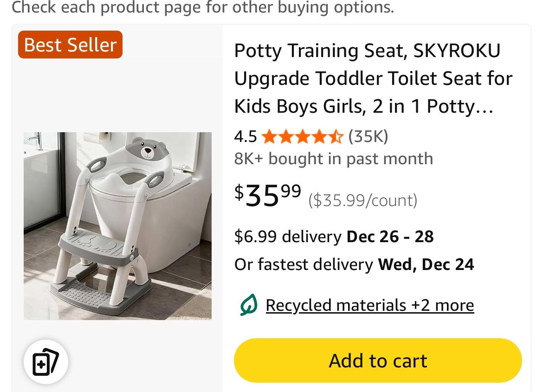View the 35K customer ratings
The height and width of the screenshot is (392, 543).
tap(367, 136)
